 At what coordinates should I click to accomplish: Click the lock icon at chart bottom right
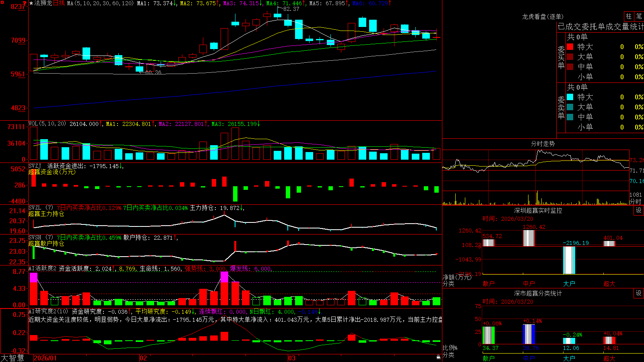[438, 357]
